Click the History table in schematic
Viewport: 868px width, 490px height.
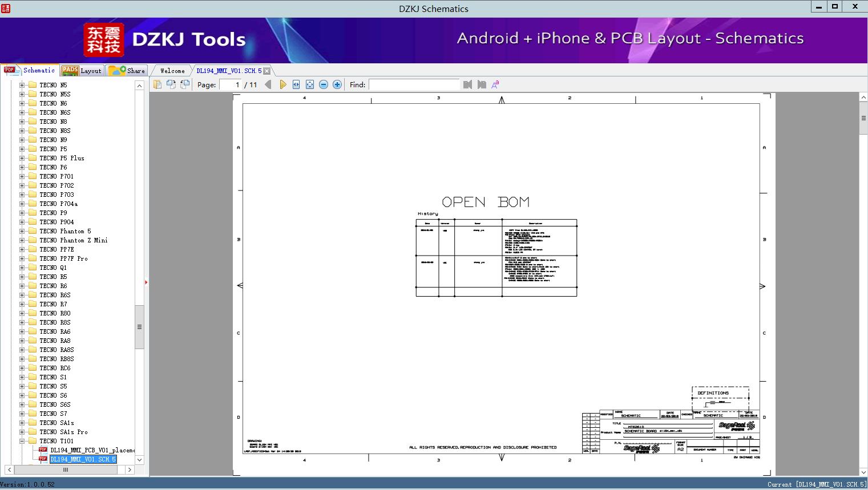(496, 257)
